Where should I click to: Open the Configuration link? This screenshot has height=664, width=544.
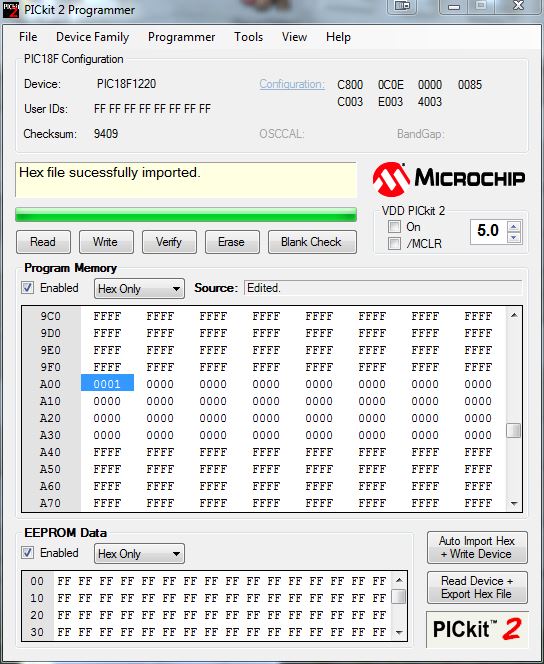292,84
